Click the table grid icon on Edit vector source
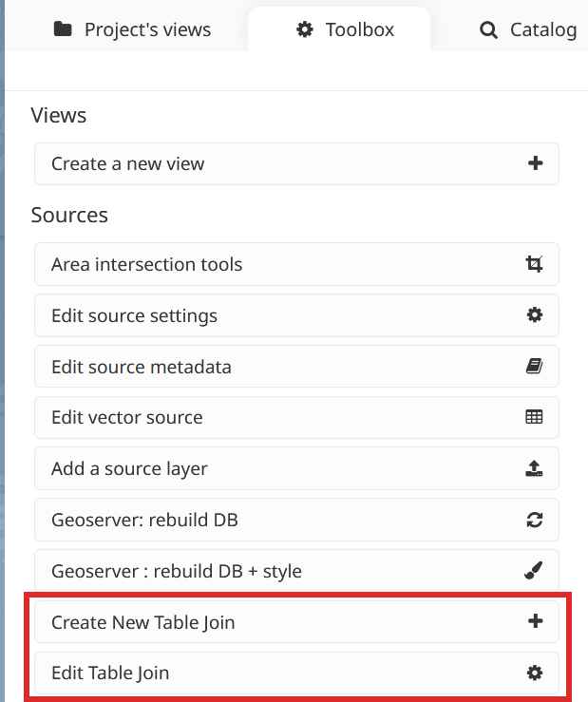This screenshot has height=702, width=588. 535,417
